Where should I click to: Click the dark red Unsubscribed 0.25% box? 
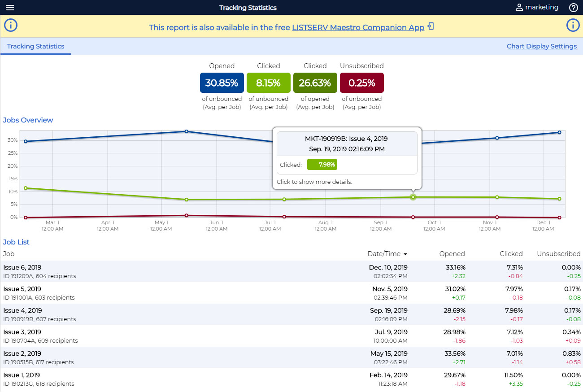point(362,83)
